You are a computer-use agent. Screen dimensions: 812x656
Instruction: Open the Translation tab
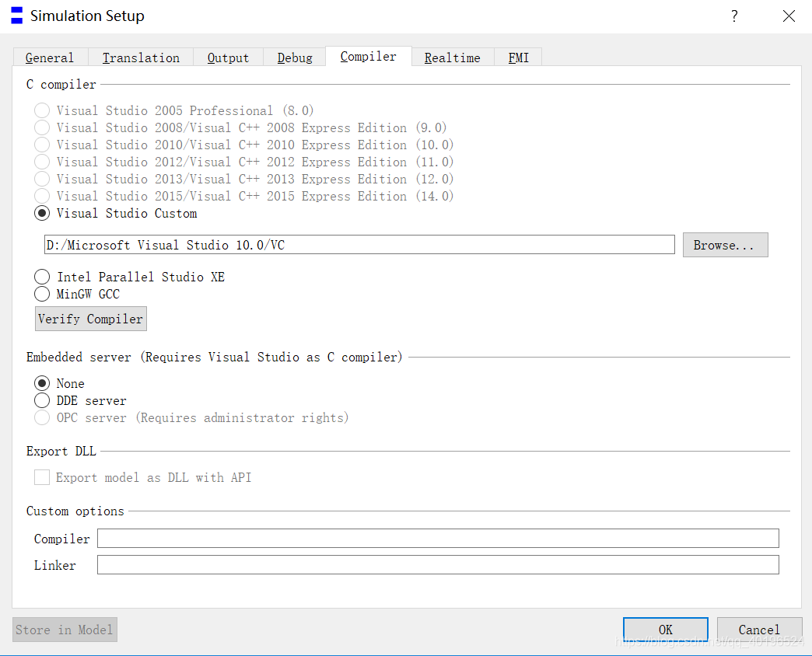[141, 58]
